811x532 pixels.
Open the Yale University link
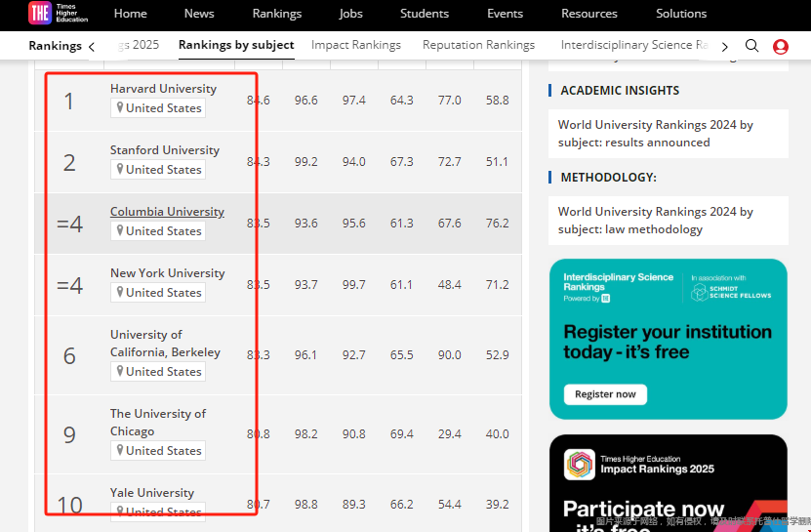(x=152, y=493)
